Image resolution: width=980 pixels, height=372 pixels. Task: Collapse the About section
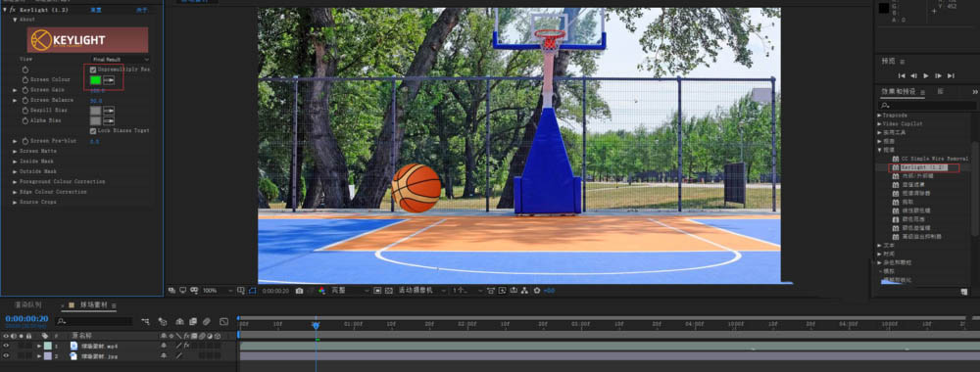(x=15, y=20)
